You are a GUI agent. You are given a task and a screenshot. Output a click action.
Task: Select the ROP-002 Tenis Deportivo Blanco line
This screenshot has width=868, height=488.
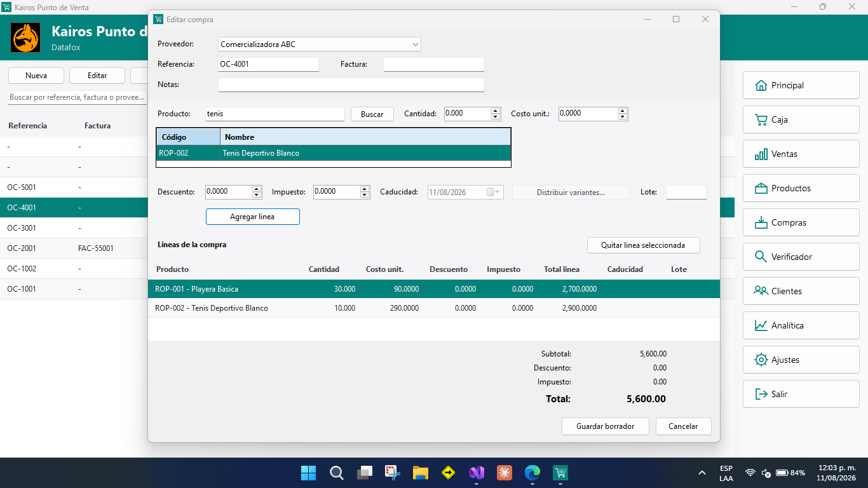coord(434,308)
